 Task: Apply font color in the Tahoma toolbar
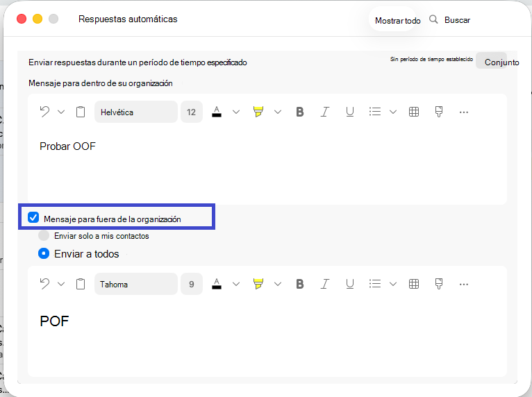point(217,284)
